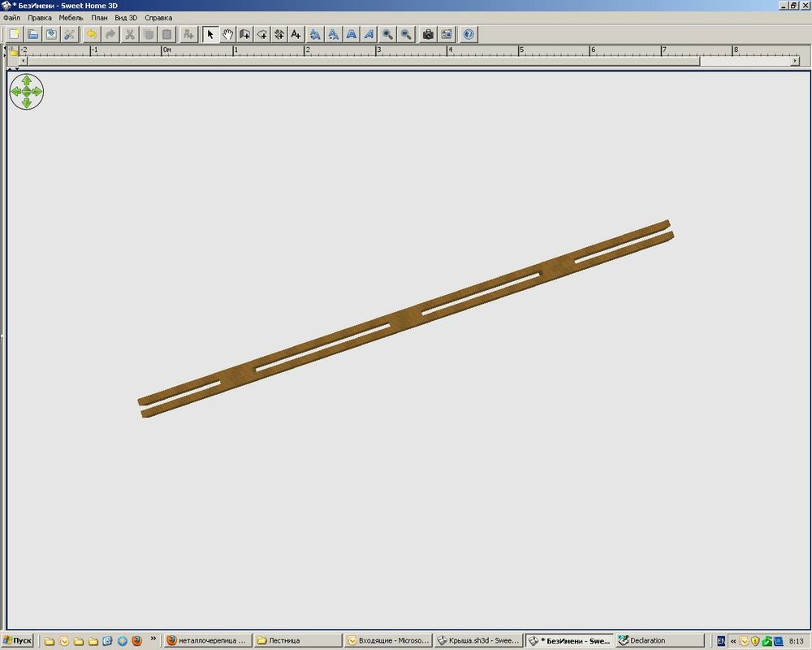Open the Файл menu
812x650 pixels.
coord(11,17)
